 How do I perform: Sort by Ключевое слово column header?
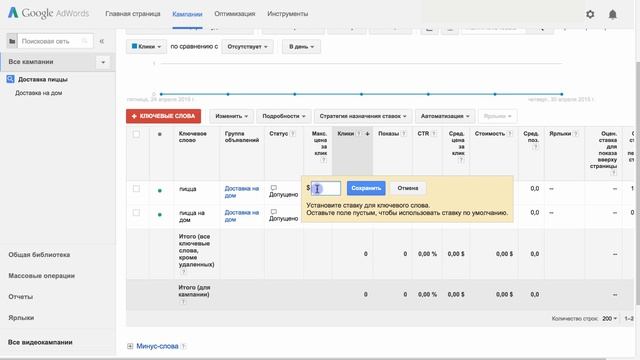[193, 137]
